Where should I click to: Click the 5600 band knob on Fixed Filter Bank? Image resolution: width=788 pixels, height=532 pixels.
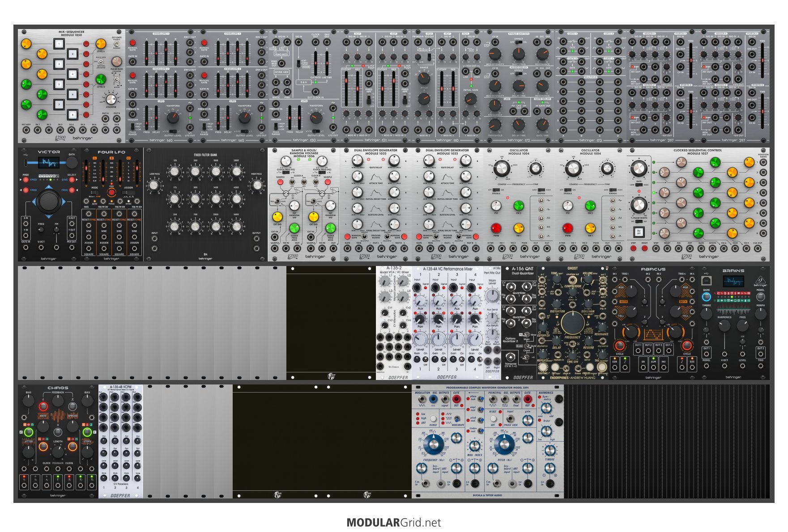(x=236, y=226)
